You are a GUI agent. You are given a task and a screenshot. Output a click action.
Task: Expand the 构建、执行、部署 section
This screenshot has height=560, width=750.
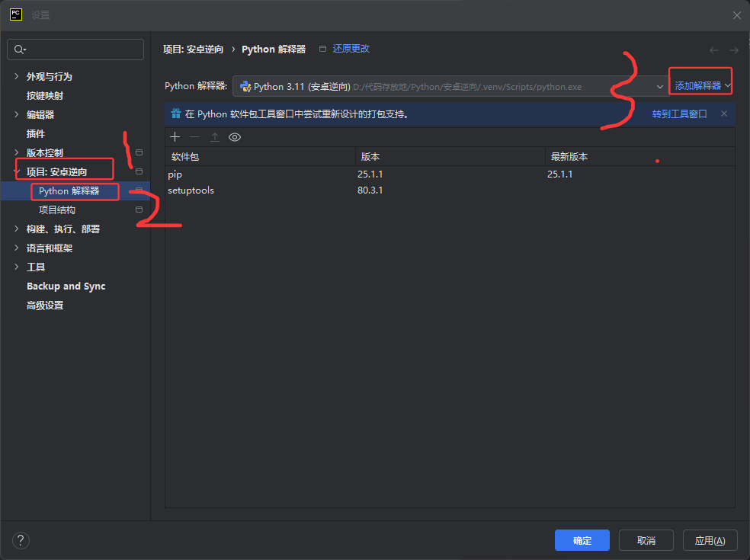(x=16, y=229)
